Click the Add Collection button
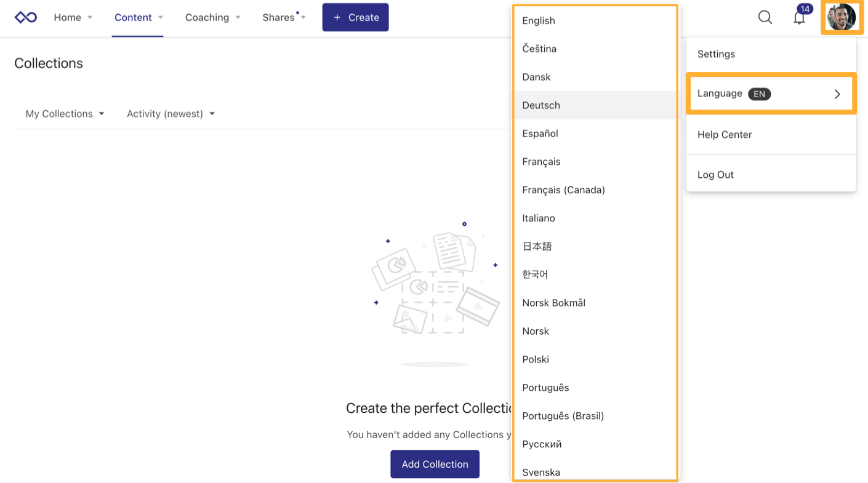Viewport: 868px width, 483px height. pyautogui.click(x=435, y=464)
